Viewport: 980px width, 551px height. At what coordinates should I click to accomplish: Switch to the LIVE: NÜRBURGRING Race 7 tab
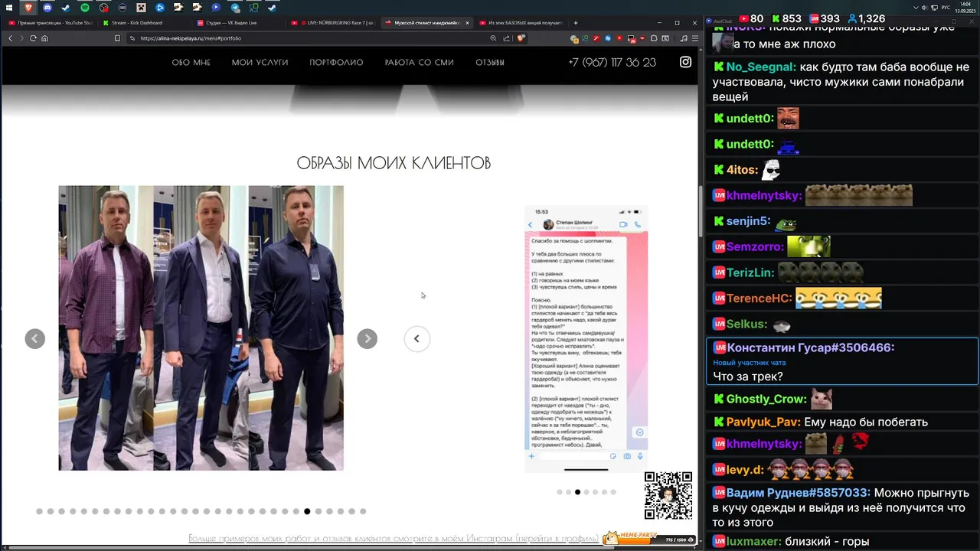click(332, 23)
